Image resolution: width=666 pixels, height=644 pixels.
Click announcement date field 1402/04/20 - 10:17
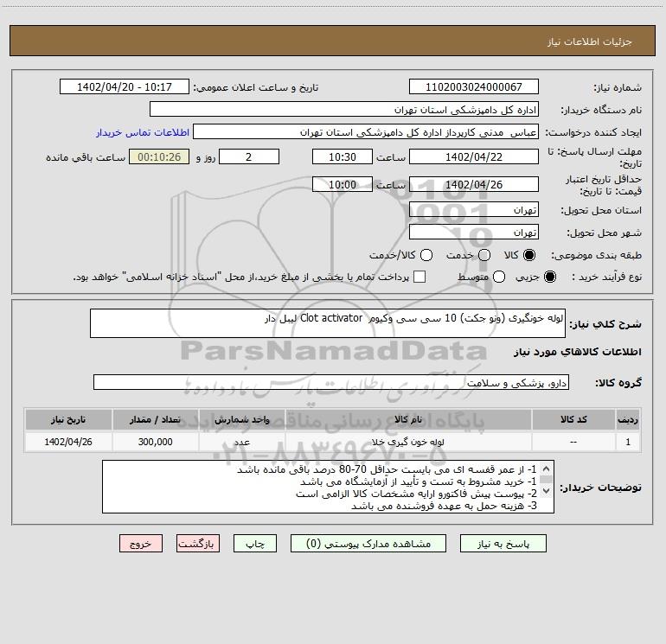pyautogui.click(x=125, y=86)
